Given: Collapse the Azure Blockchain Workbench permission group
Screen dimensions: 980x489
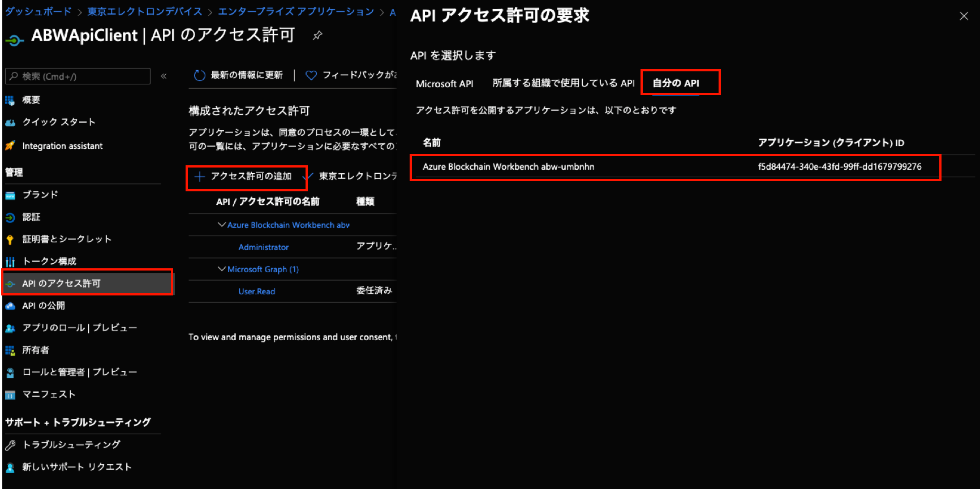Looking at the screenshot, I should tap(222, 225).
